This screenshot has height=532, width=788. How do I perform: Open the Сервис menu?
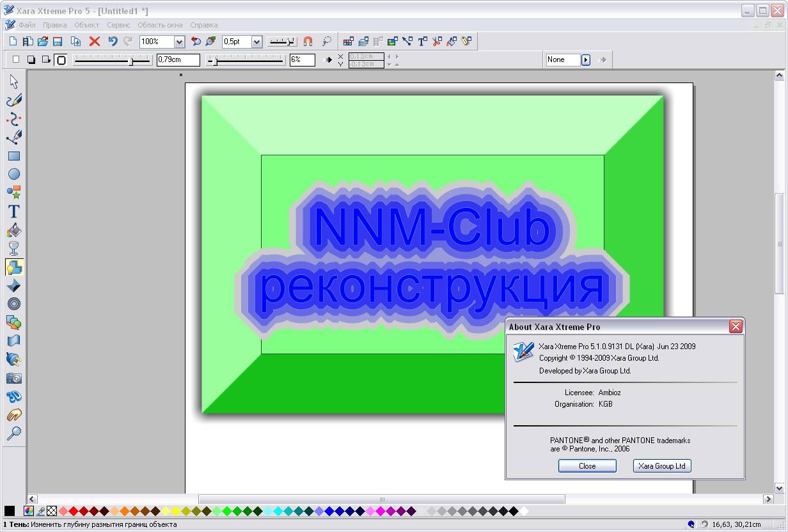click(118, 25)
